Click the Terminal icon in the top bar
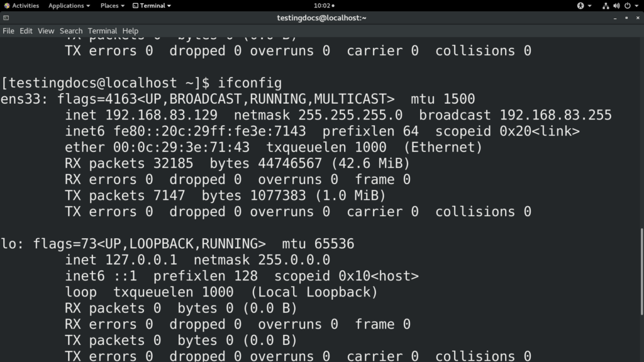The width and height of the screenshot is (644, 362). [137, 6]
